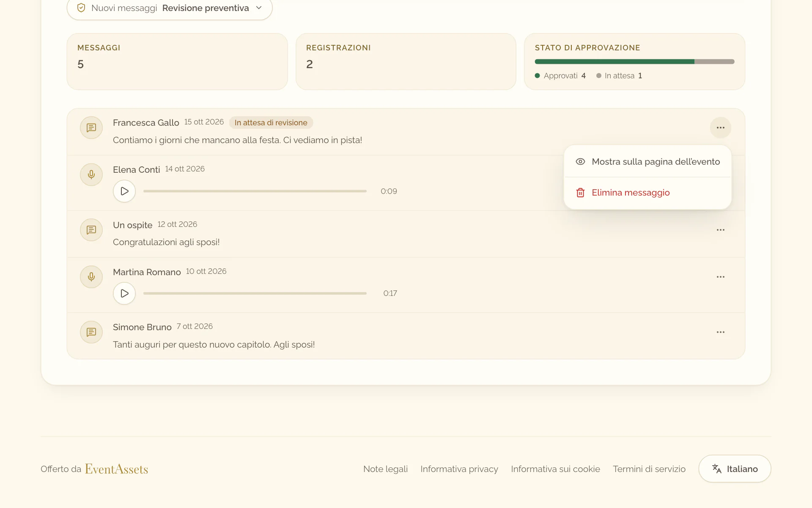
Task: Click the message starting Tanti auguri per questo
Action: click(214, 345)
